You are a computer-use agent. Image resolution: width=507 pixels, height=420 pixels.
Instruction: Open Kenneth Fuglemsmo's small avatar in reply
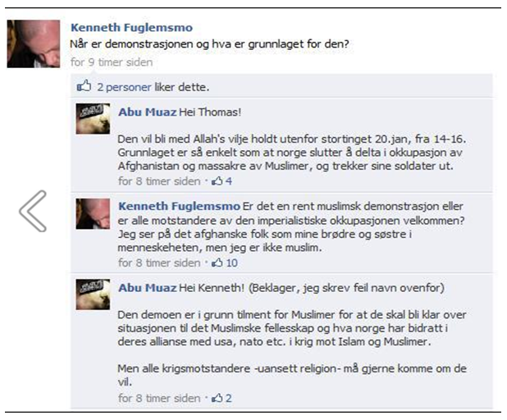click(x=93, y=214)
